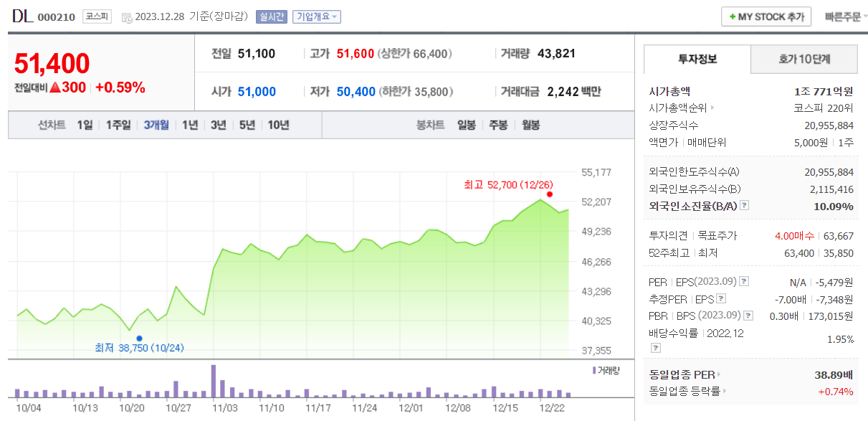The width and height of the screenshot is (868, 421).
Task: Click the MY STOCK 추가 button
Action: 766,16
